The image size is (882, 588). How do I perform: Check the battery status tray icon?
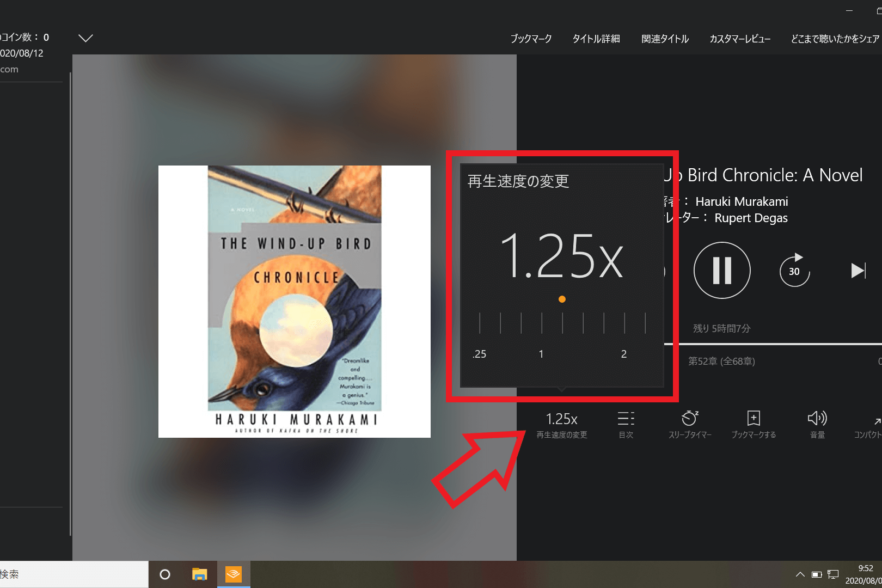click(x=817, y=574)
